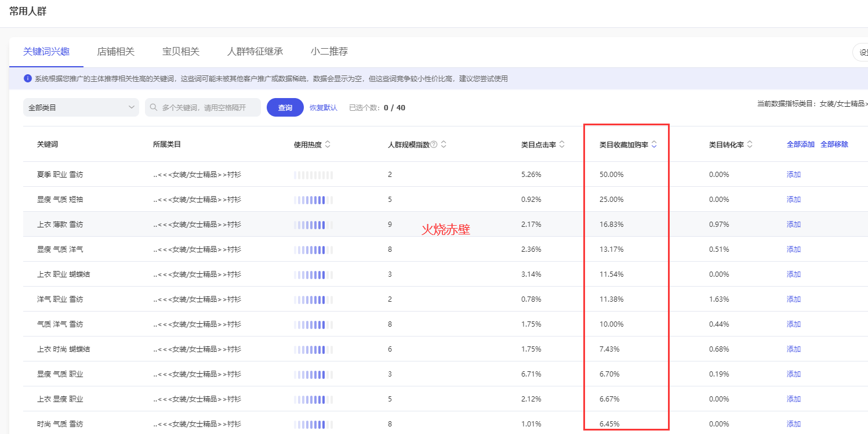Sort by 人群规模指数 column arrows
This screenshot has width=868, height=434.
pyautogui.click(x=444, y=144)
